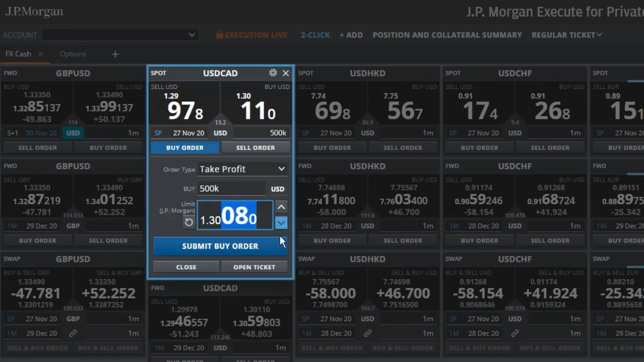Viewport: 644px width, 362px height.
Task: Click the USDHKD swap link icon
Action: coord(368,333)
